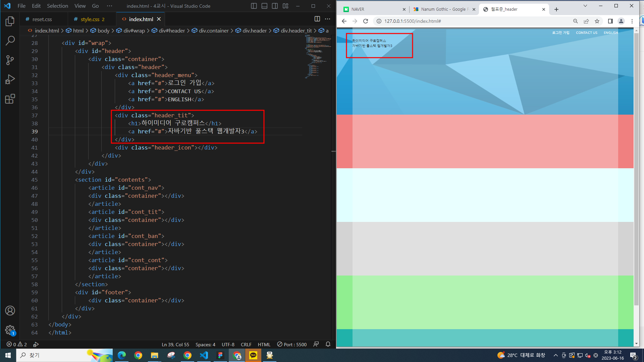The image size is (644, 362).
Task: Open the Extensions view
Action: (x=10, y=99)
